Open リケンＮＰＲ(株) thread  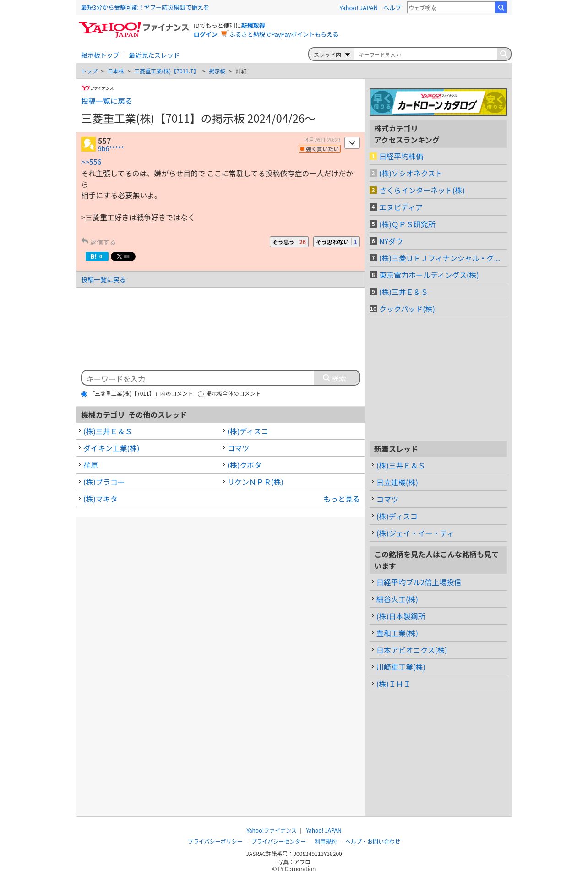pos(256,482)
